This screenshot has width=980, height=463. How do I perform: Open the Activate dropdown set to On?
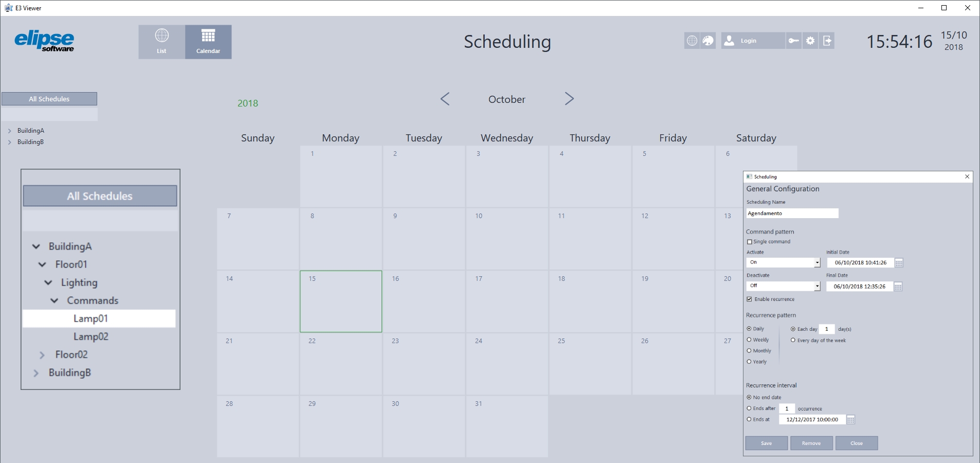[x=783, y=262]
